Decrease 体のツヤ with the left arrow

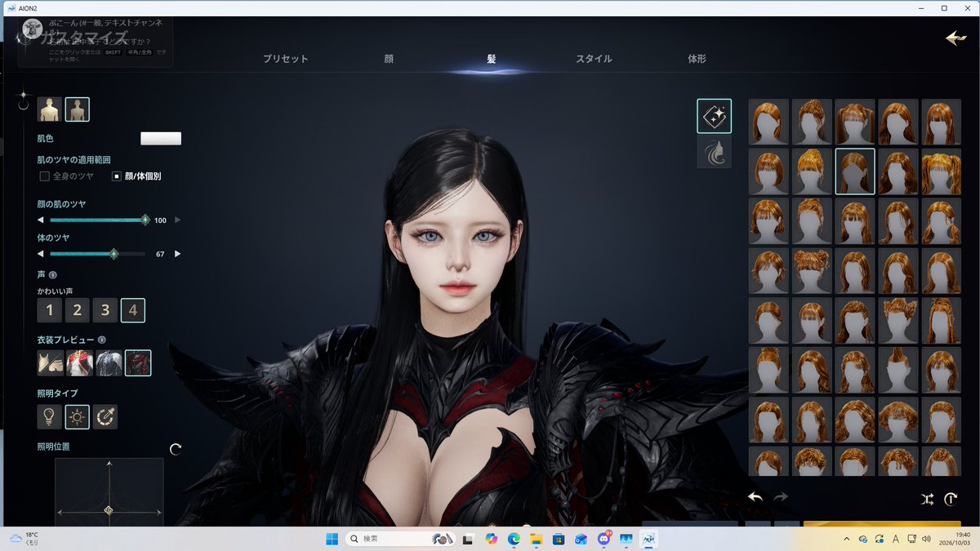tap(41, 254)
